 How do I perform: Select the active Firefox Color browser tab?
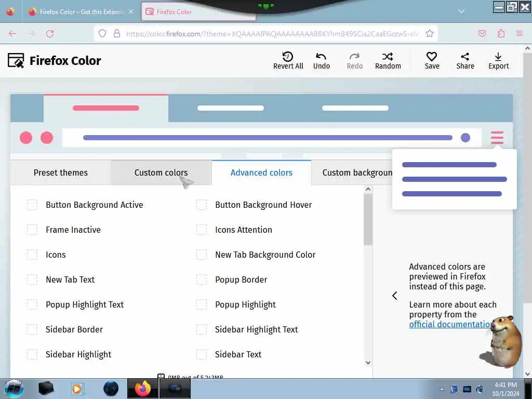pyautogui.click(x=198, y=11)
